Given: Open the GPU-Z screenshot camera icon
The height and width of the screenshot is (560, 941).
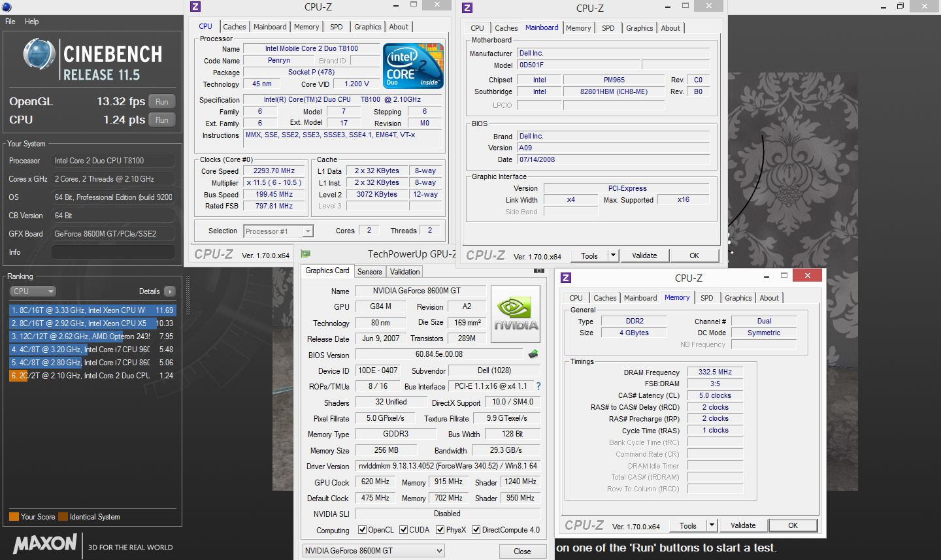Looking at the screenshot, I should click(x=539, y=271).
